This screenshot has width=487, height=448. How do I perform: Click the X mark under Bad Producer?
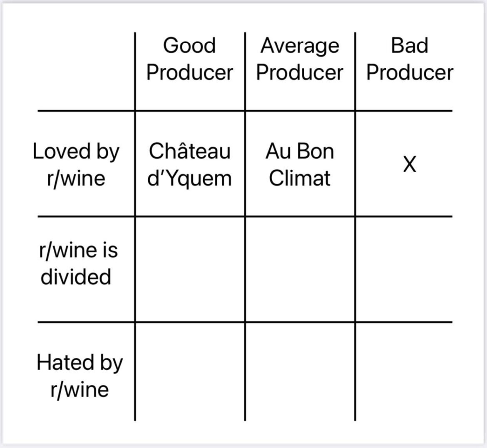pos(410,165)
